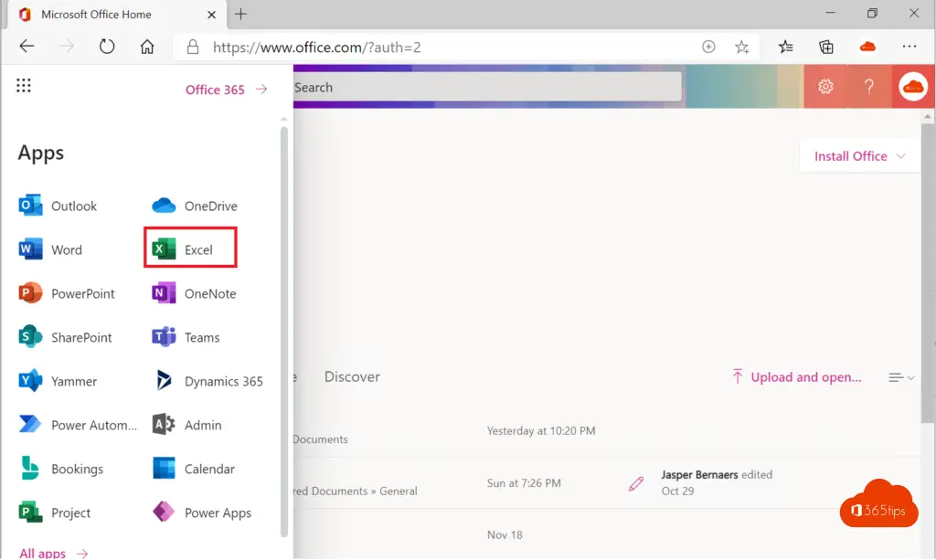This screenshot has width=936, height=560.
Task: Open account profile avatar
Action: coord(913,87)
